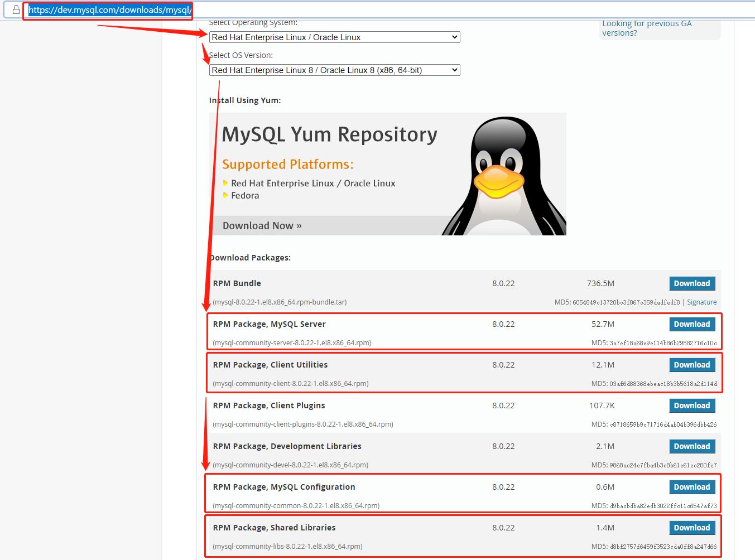Click the MD5 checksum of the RPM Bundle
Viewport: 755px width, 560px height.
pyautogui.click(x=617, y=302)
